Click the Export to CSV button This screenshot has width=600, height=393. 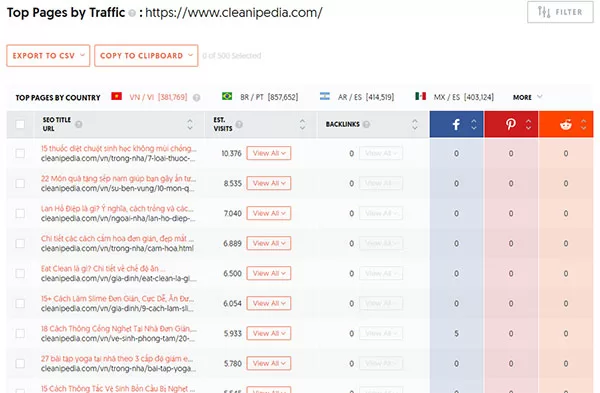(x=48, y=55)
